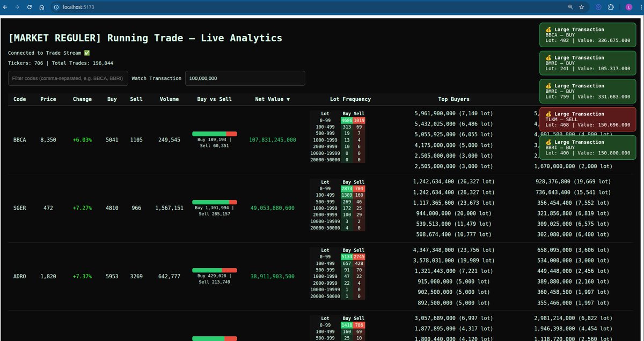The image size is (644, 341).
Task: Click SGER buy vs sell progress bar
Action: tap(215, 202)
